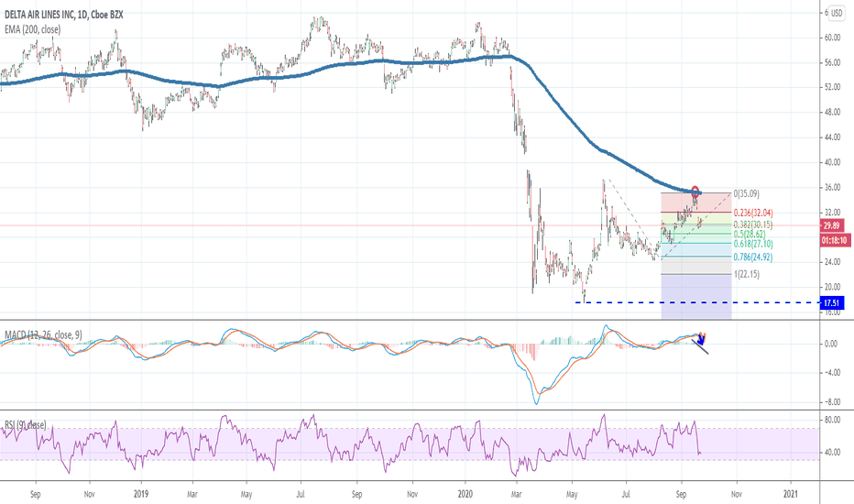Click the 2021 label on time axis

click(790, 494)
